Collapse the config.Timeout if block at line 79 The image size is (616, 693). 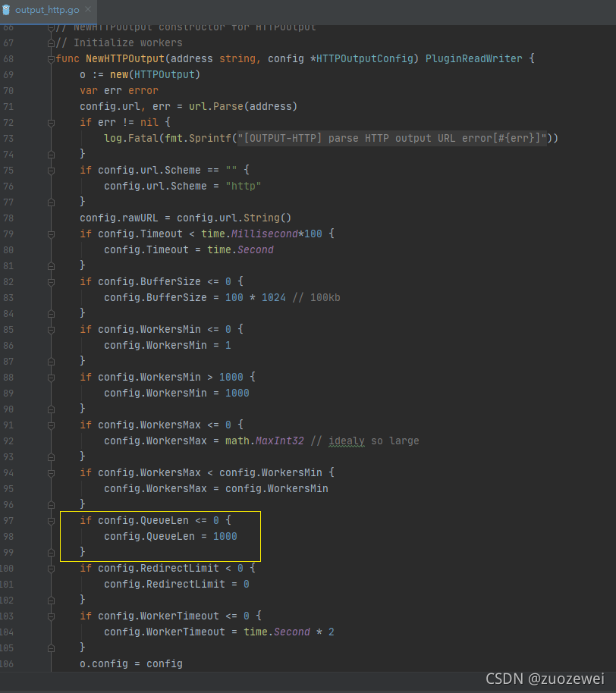click(x=52, y=234)
